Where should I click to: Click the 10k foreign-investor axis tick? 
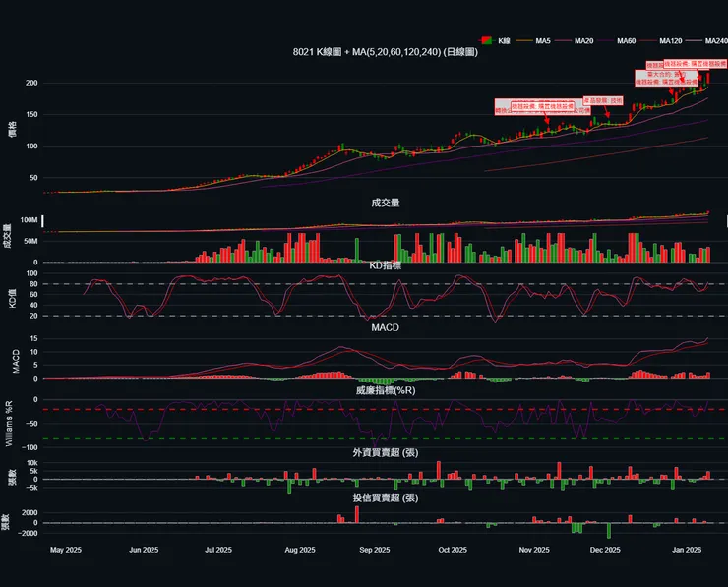tap(32, 463)
